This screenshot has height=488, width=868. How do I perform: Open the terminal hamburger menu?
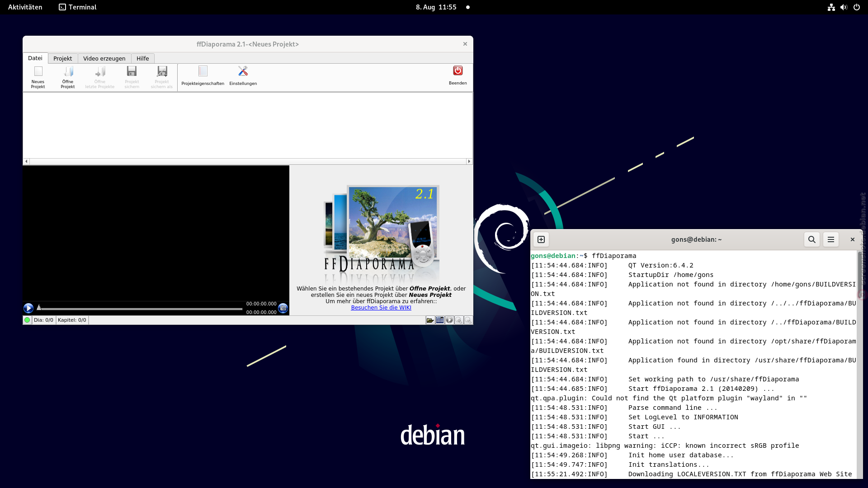point(831,239)
